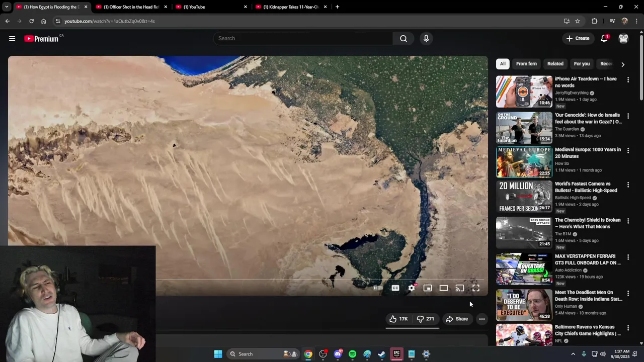
Task: Open the YouTube hamburger guide menu
Action: coord(12,38)
